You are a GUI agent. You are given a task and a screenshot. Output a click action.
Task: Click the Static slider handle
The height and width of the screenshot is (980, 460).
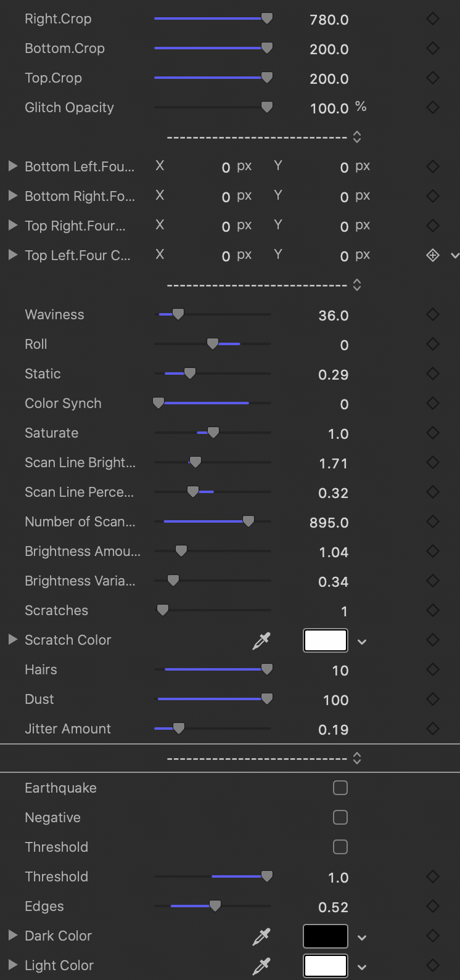tap(190, 374)
